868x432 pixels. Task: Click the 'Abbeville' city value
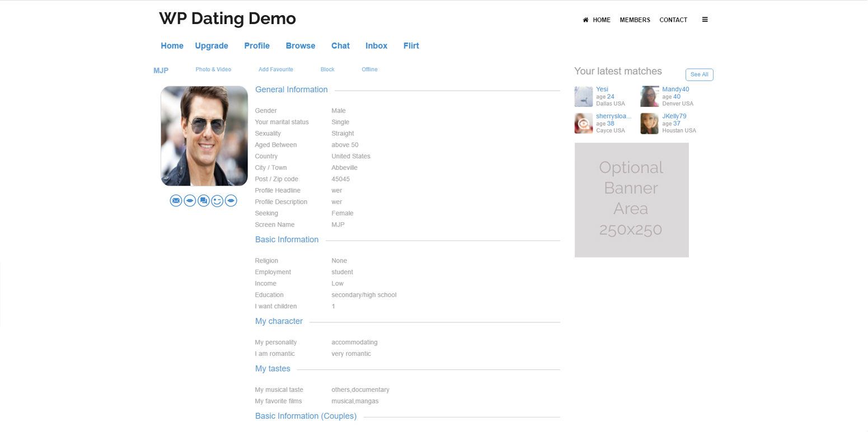[345, 168]
